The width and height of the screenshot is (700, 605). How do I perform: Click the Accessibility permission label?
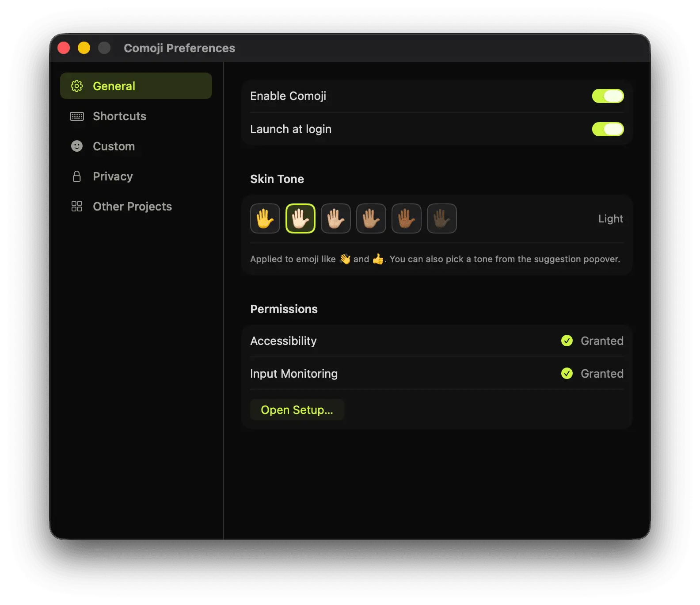[x=283, y=341]
